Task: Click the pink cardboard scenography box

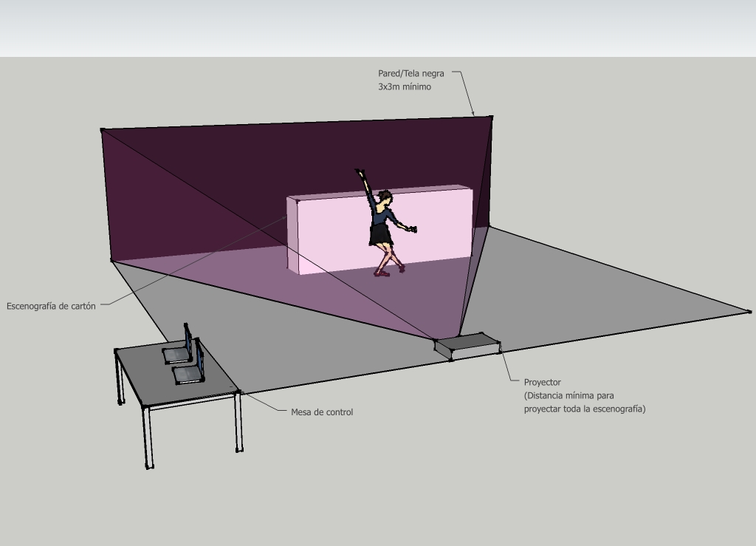Action: coord(332,233)
